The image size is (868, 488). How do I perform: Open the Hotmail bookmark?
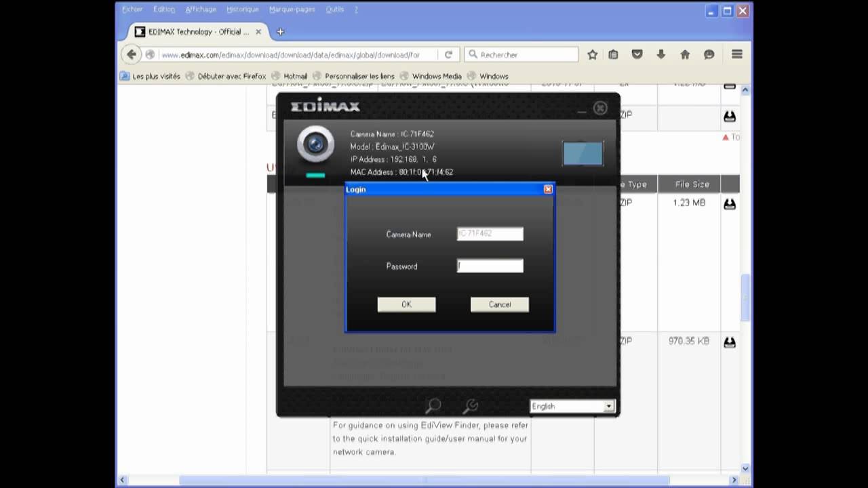pyautogui.click(x=290, y=77)
